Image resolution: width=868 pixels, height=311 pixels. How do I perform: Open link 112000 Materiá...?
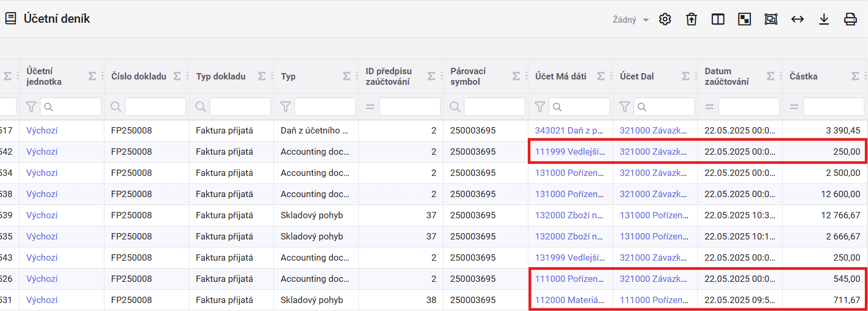(569, 300)
